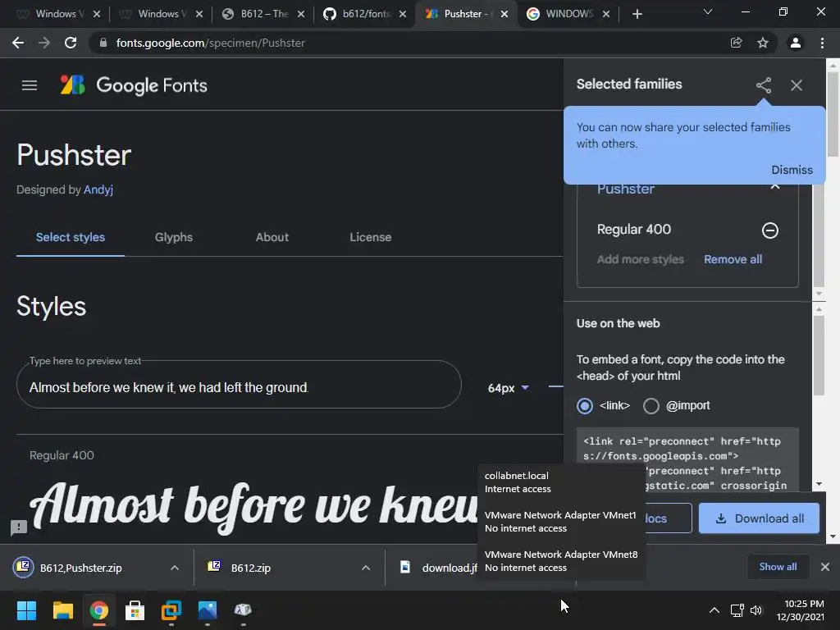Viewport: 840px width, 630px height.
Task: Collapse the Pushster family card
Action: pos(774,186)
